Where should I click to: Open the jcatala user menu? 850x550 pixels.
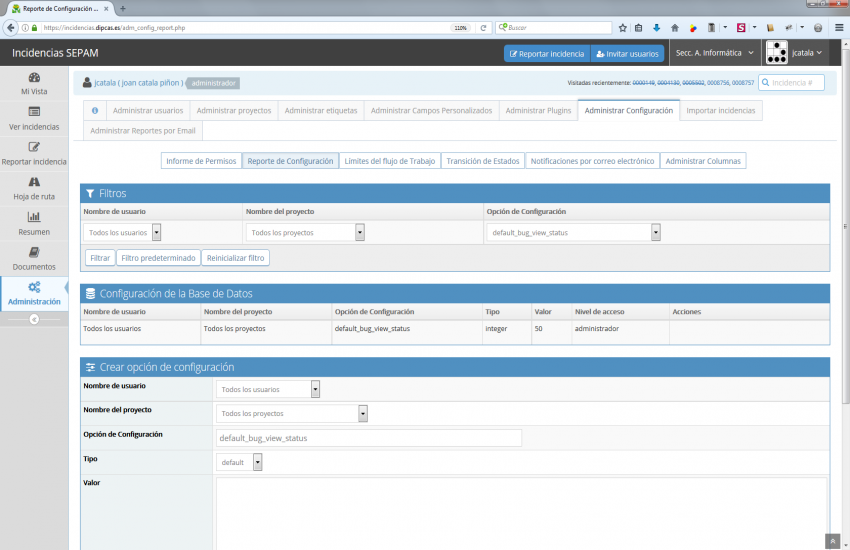[807, 53]
